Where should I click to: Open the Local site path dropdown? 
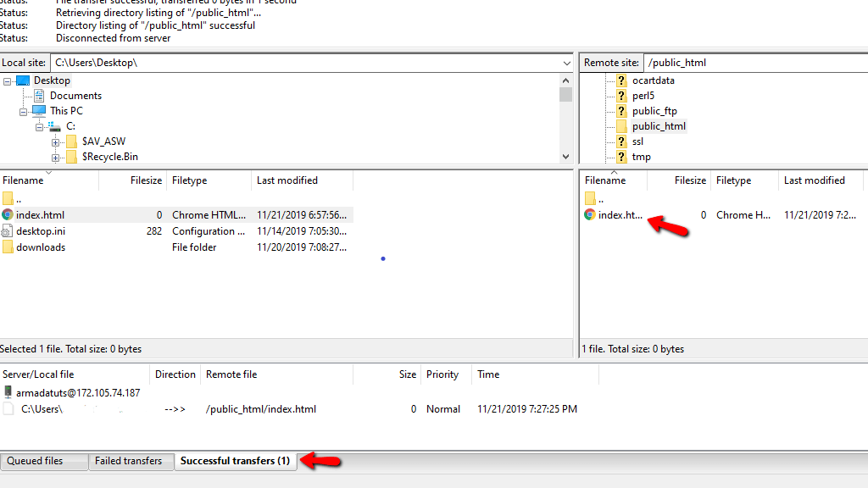tap(566, 63)
